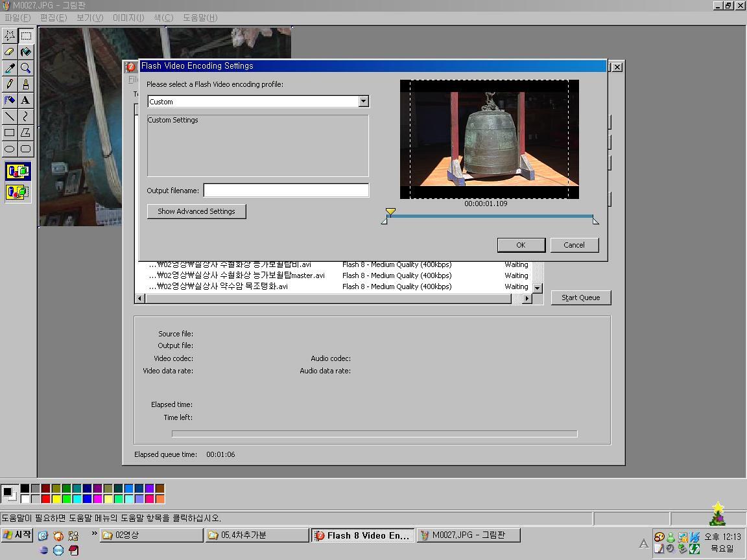747x560 pixels.
Task: Click the yellow playhead marker on the timeline
Action: pos(390,212)
